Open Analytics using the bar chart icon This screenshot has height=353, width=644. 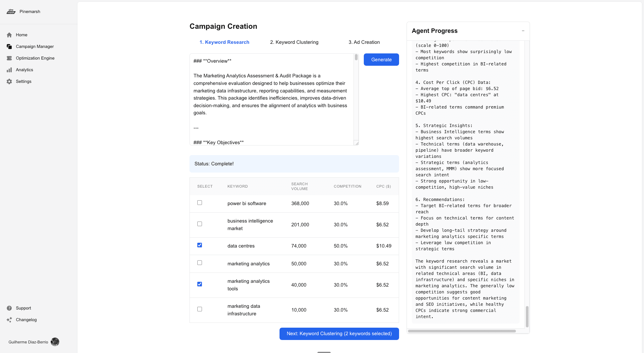pos(9,70)
